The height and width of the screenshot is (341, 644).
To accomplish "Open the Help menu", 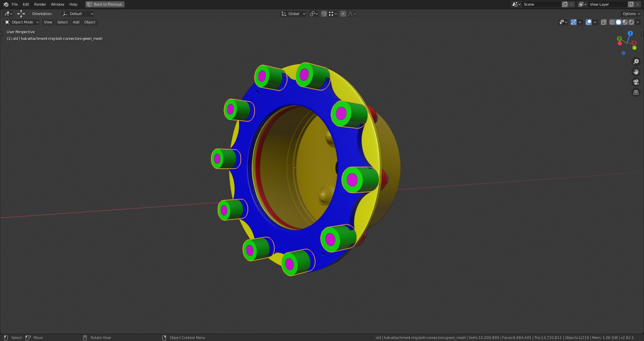I will pos(73,4).
